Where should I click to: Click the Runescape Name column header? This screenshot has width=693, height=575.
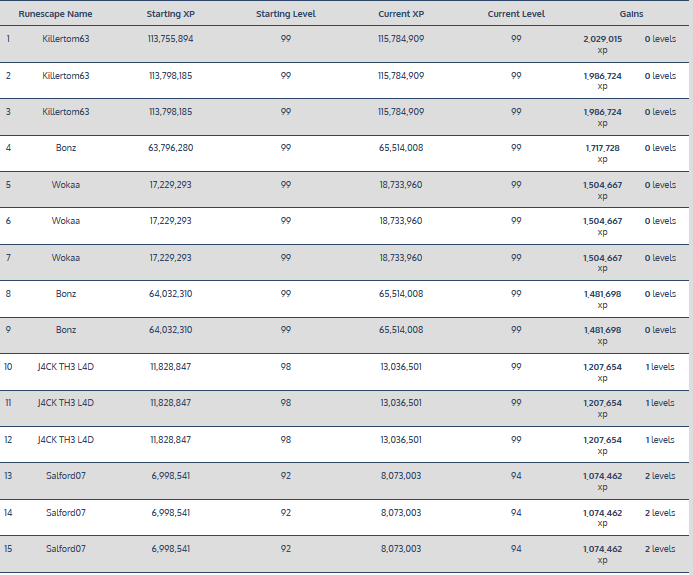pyautogui.click(x=55, y=15)
